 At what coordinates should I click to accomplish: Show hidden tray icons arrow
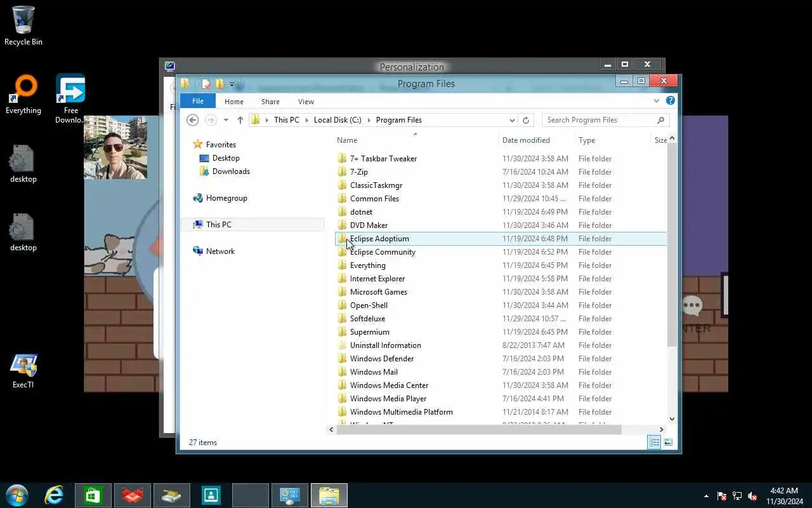[706, 496]
